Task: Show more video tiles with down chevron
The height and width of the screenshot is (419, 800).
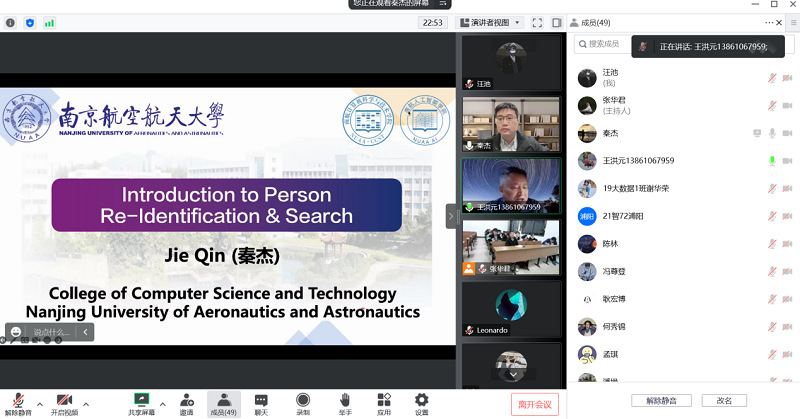Action: tap(513, 375)
